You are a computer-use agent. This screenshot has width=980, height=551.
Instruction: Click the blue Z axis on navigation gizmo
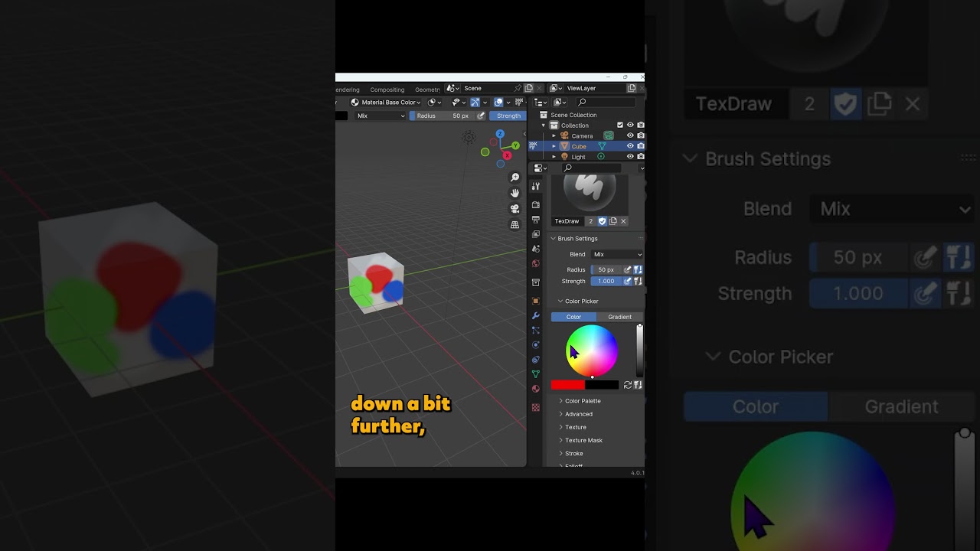click(x=500, y=134)
